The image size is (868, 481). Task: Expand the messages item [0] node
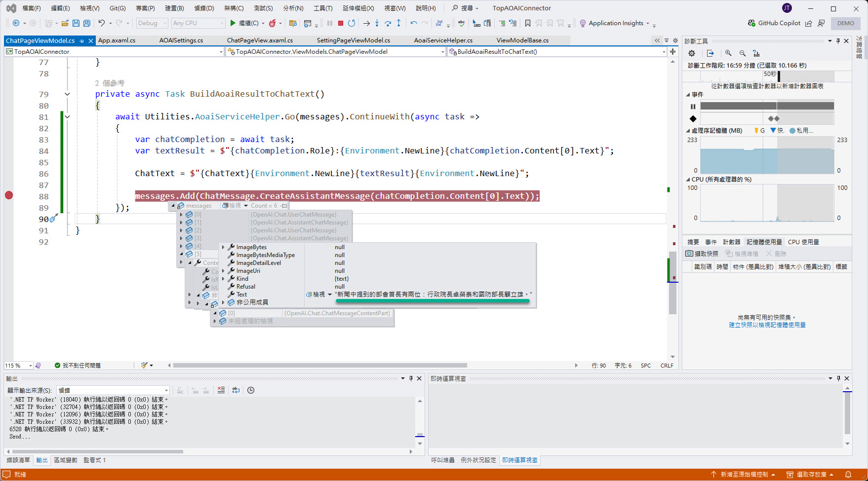[181, 215]
